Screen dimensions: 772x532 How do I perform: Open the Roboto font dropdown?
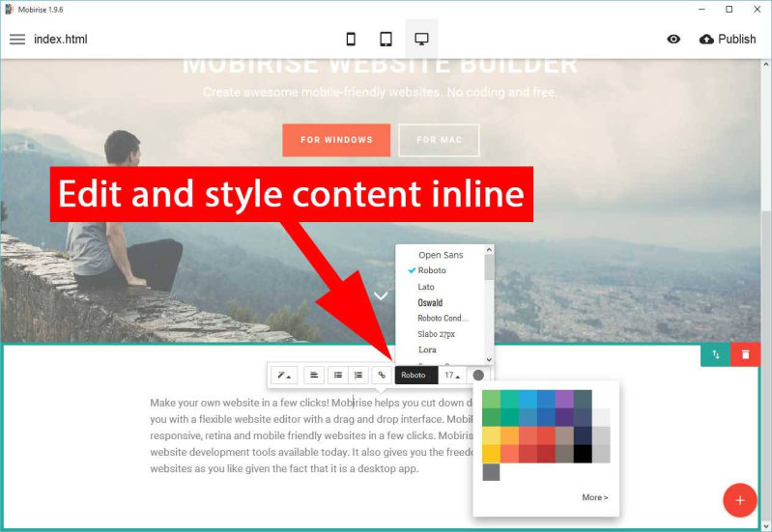pyautogui.click(x=416, y=376)
